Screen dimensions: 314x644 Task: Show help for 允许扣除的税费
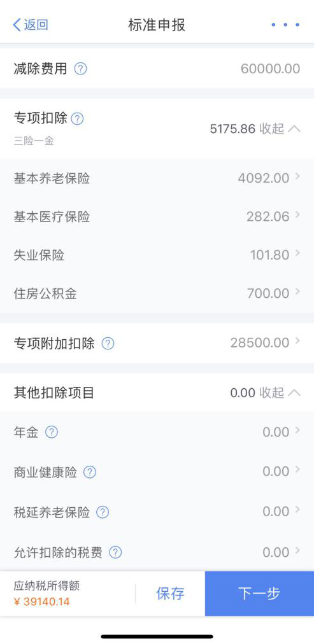[x=115, y=552]
